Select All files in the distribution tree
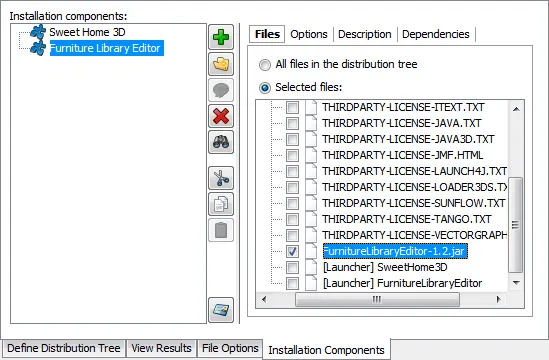 265,65
